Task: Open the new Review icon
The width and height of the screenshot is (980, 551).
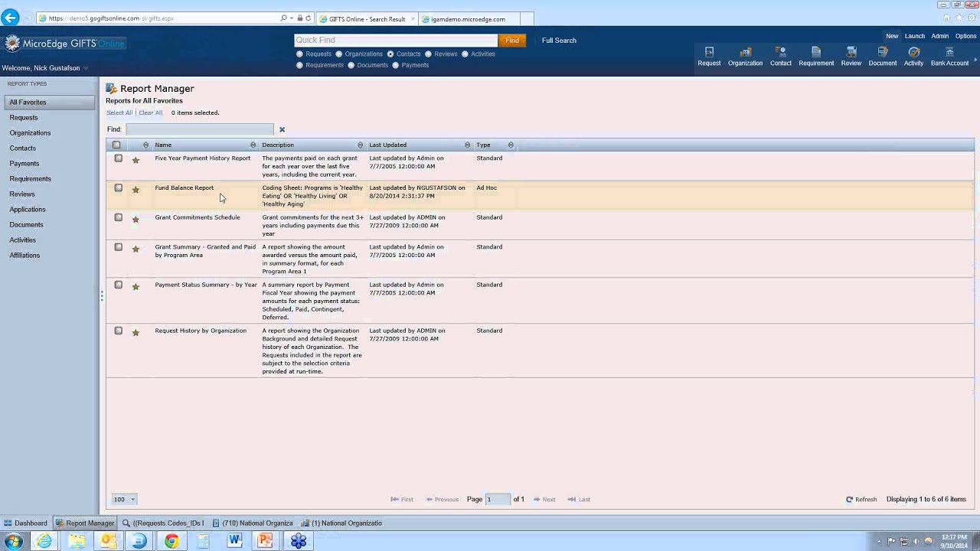Action: [x=851, y=56]
